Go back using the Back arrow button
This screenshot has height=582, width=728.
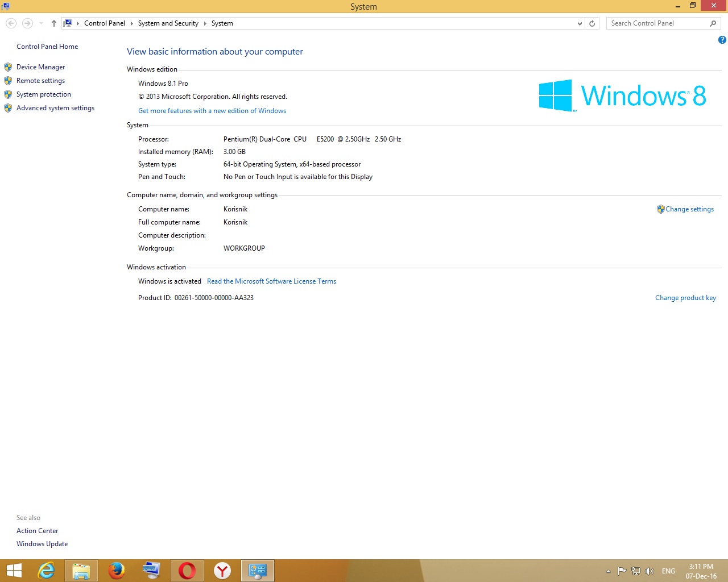click(x=11, y=23)
